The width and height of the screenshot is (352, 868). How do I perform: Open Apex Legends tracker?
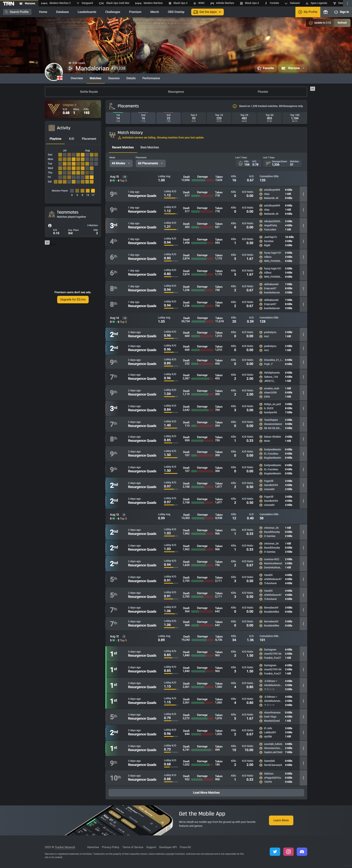pos(316,3)
